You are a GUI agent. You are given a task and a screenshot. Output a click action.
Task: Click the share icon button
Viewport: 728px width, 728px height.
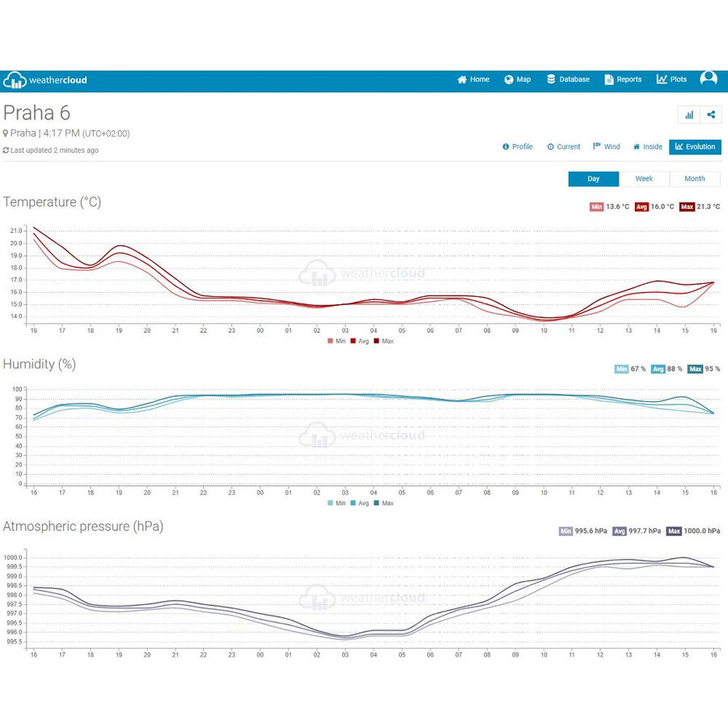(x=711, y=115)
